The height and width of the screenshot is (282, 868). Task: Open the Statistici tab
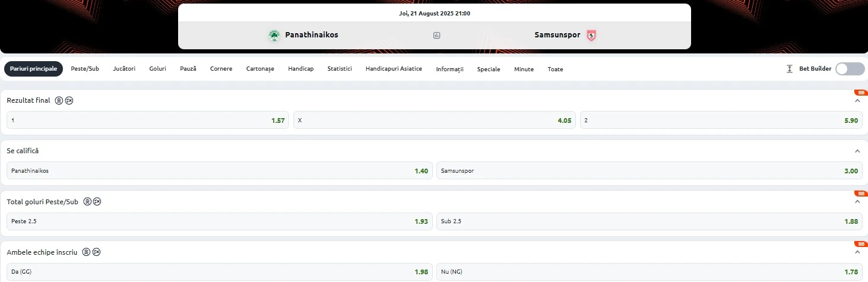(x=340, y=69)
